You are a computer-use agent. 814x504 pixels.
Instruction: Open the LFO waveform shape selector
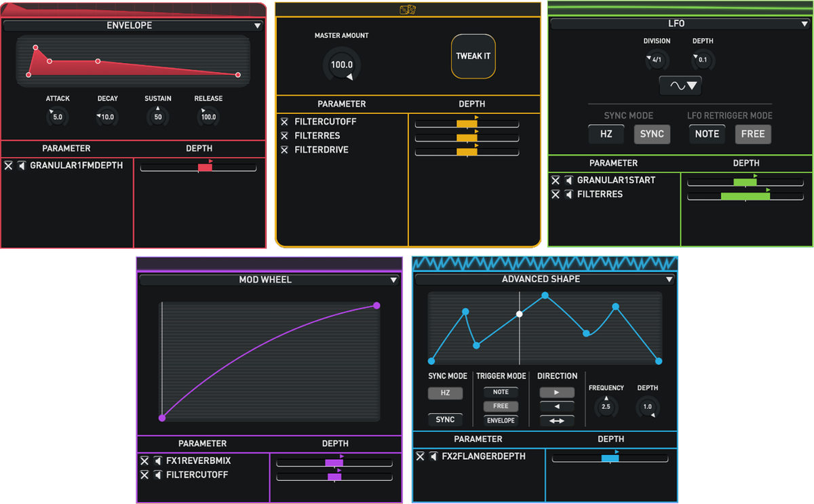pos(680,86)
